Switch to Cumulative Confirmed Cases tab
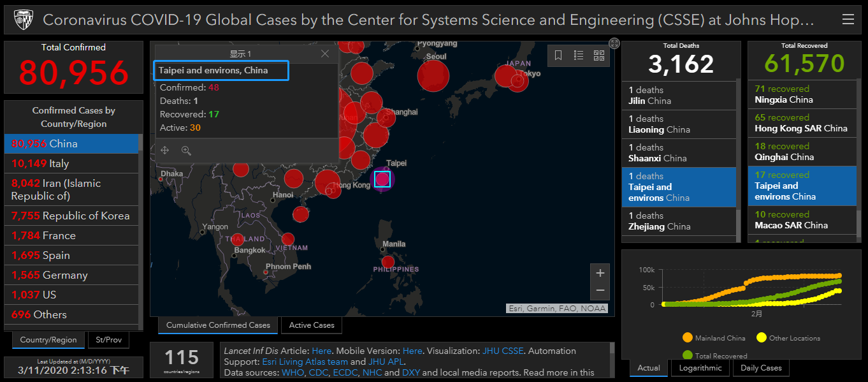 218,325
